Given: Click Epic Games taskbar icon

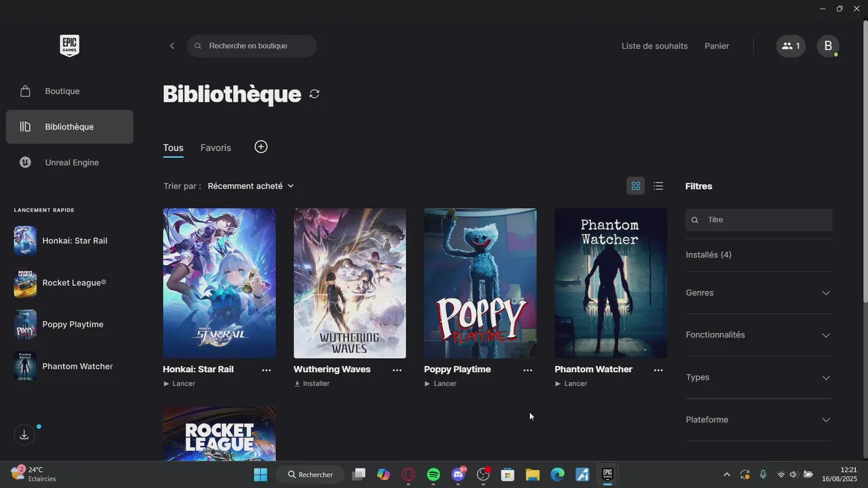Looking at the screenshot, I should [x=607, y=474].
